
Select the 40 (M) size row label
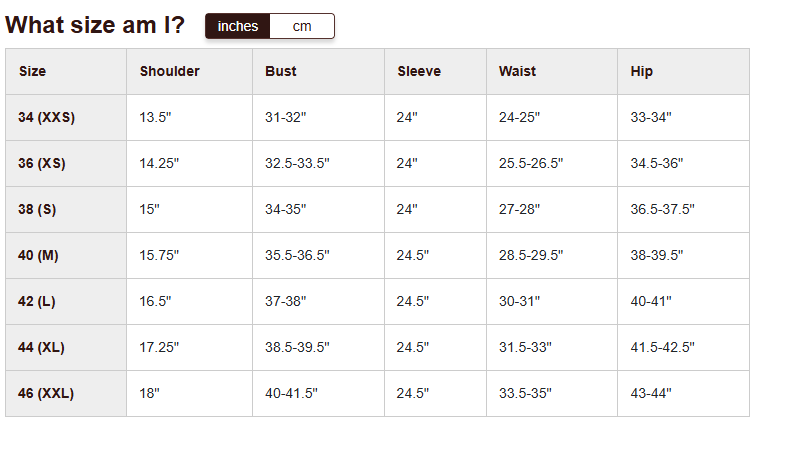tap(39, 256)
